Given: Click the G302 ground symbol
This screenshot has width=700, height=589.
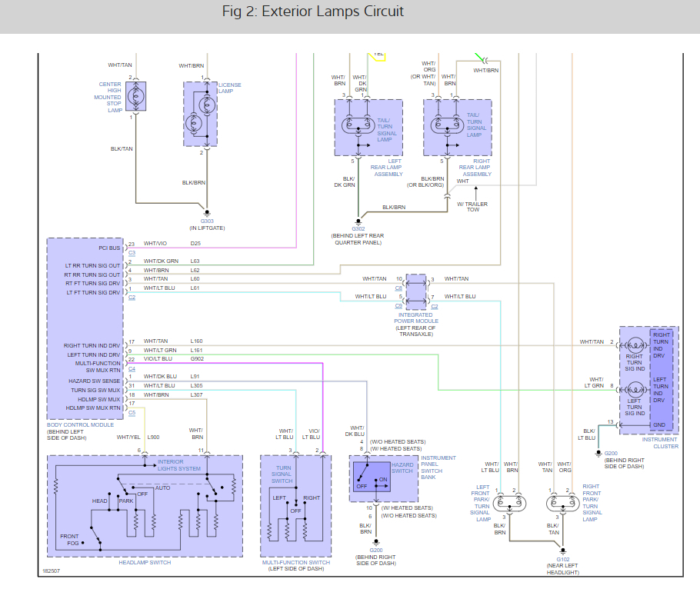Looking at the screenshot, I should [x=358, y=221].
